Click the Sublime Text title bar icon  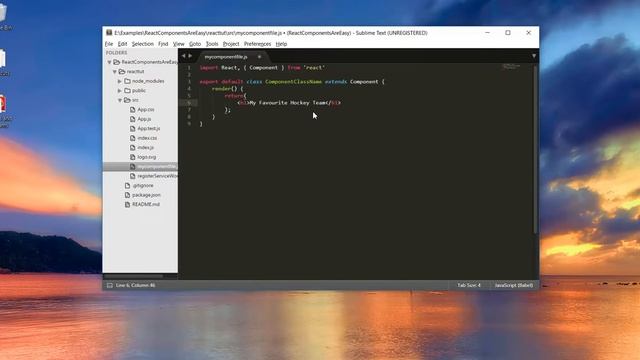pyautogui.click(x=109, y=33)
